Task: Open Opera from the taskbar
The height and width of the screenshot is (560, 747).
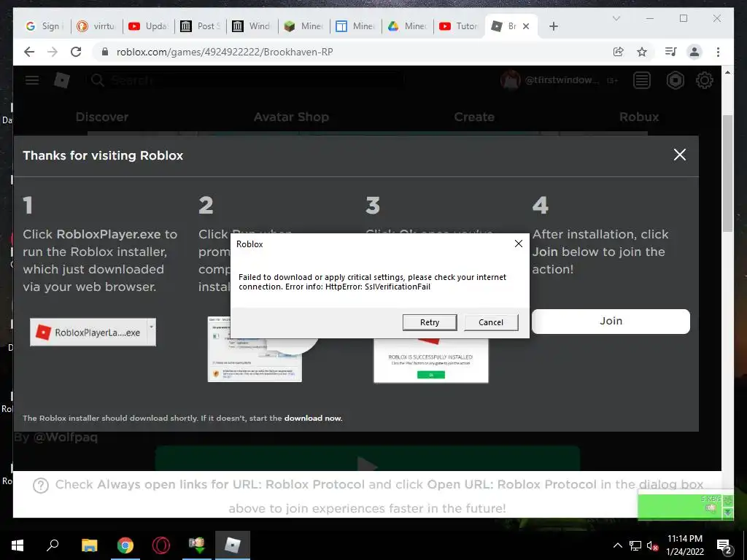Action: coord(161,545)
